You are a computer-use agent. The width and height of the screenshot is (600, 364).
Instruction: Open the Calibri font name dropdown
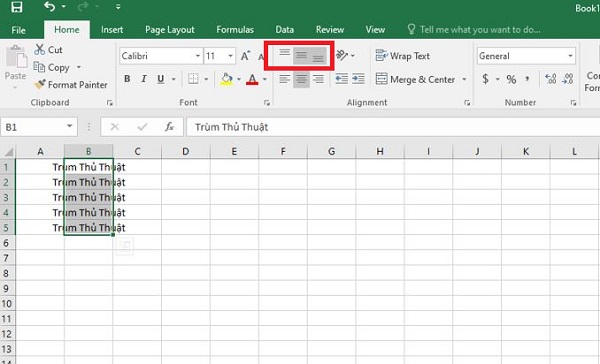coord(197,56)
